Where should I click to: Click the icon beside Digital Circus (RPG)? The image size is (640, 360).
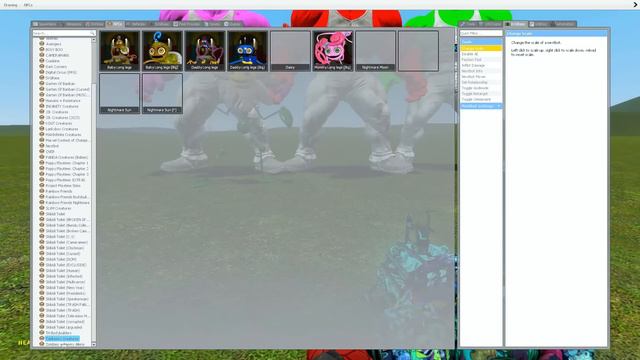42,72
